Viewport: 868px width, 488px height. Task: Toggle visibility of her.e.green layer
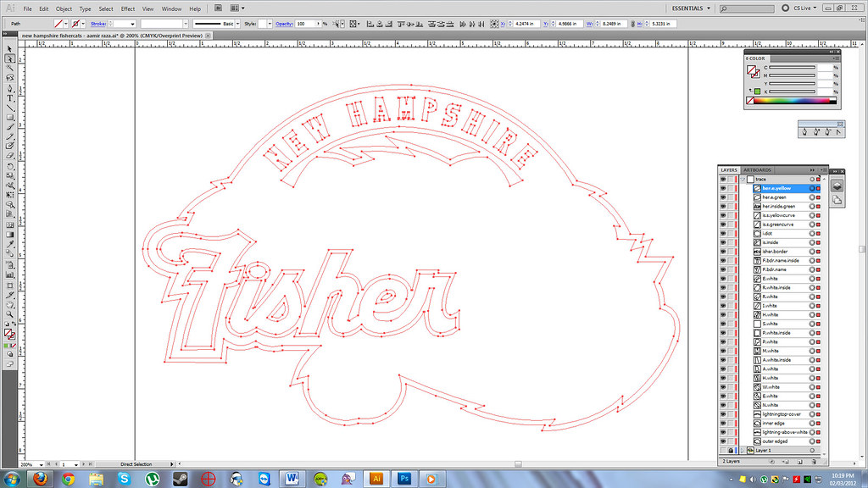(723, 197)
